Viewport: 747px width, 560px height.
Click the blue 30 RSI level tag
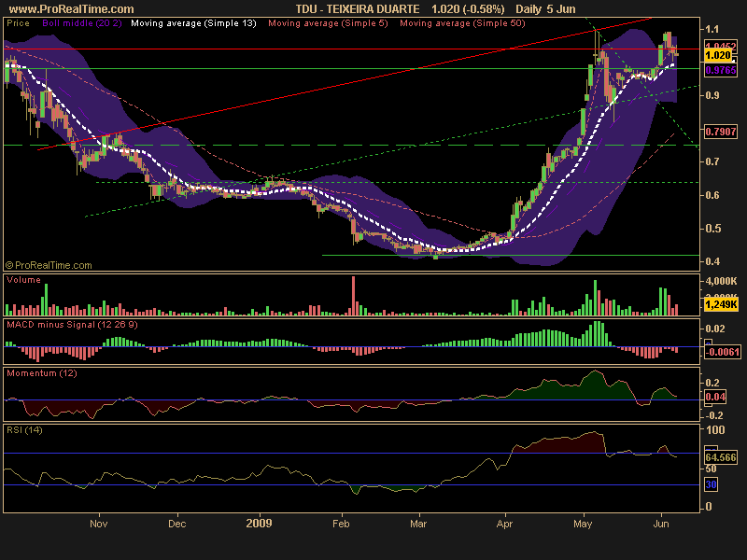(x=711, y=484)
